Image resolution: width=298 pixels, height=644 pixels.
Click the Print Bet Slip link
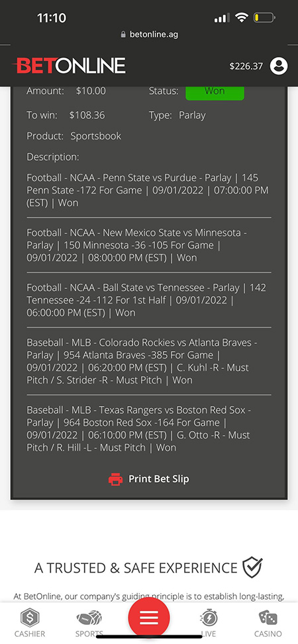(158, 479)
